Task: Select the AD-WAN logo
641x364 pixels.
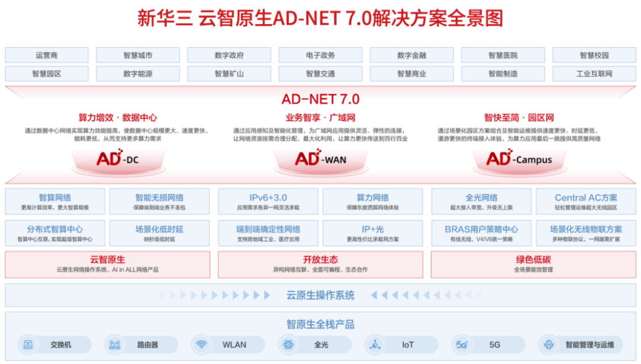Action: click(x=320, y=159)
